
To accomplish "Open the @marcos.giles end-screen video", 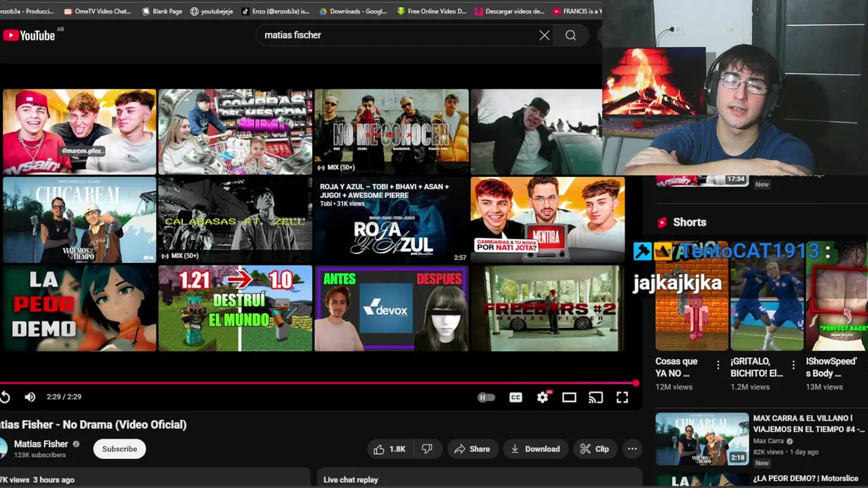I will pyautogui.click(x=79, y=131).
